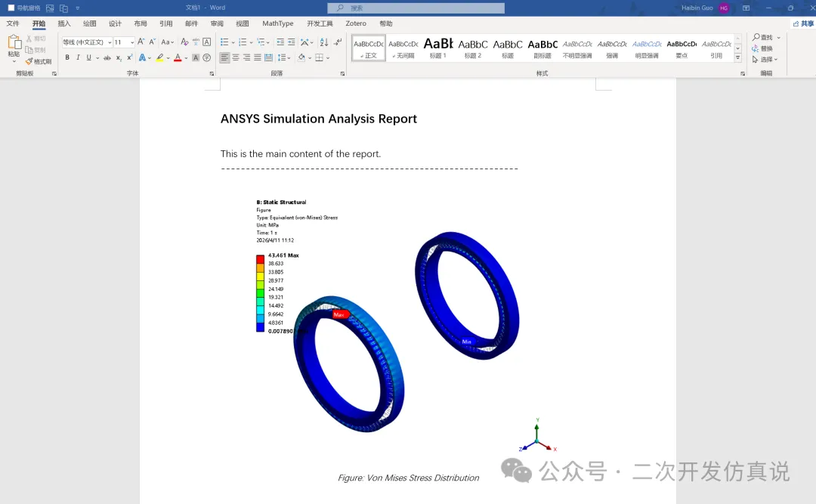Screen dimensions: 816x504
Task: Open the font size dropdown
Action: point(132,42)
